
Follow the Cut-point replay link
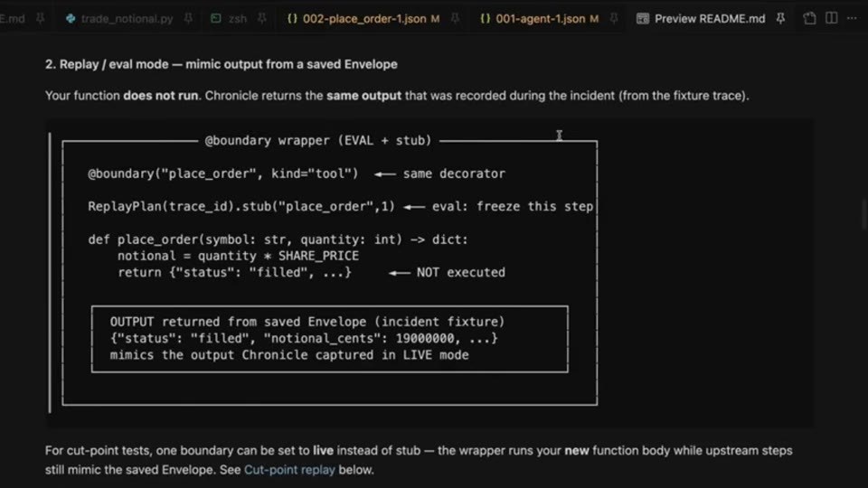coord(289,470)
